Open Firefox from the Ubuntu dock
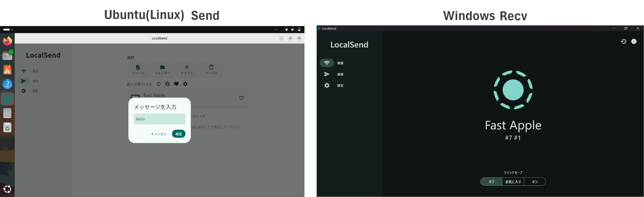 (7, 41)
